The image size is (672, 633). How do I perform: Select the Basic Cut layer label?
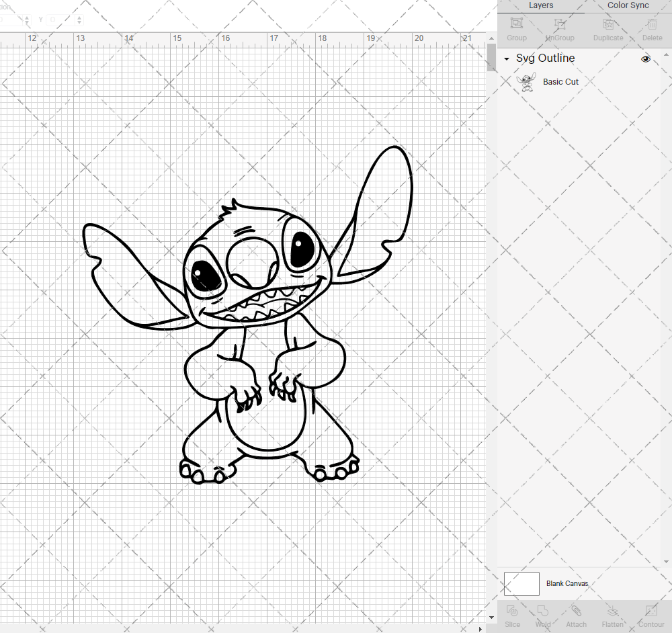click(x=560, y=82)
